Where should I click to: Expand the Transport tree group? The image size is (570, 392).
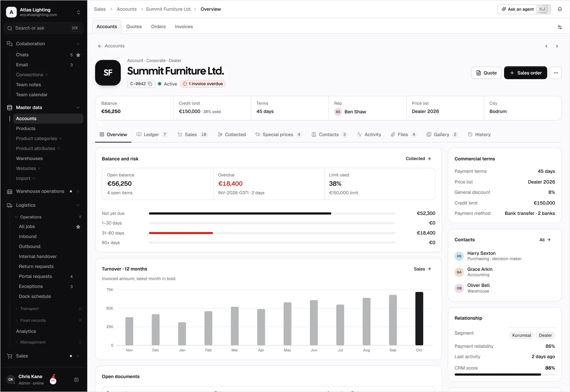pos(16,309)
